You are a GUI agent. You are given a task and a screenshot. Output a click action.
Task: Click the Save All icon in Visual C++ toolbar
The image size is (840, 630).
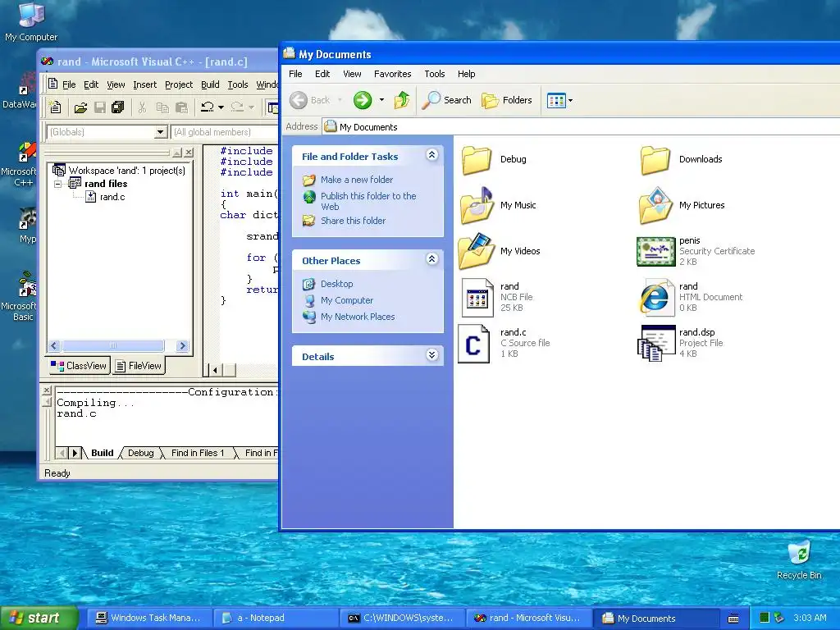[118, 107]
